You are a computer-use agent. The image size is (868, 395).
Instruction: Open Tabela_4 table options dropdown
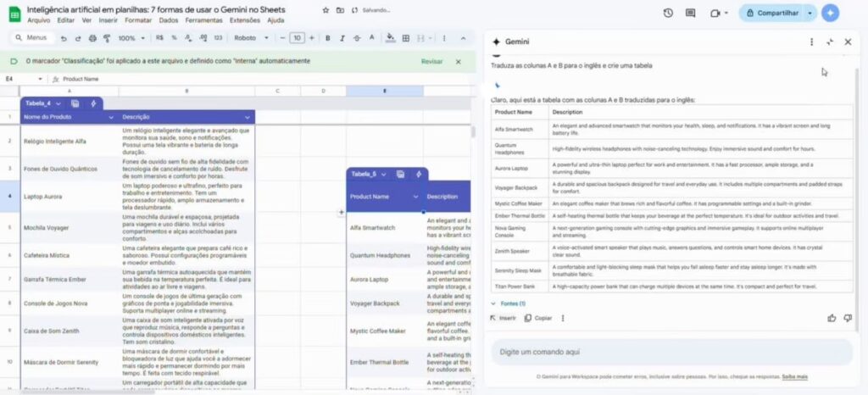tap(58, 103)
